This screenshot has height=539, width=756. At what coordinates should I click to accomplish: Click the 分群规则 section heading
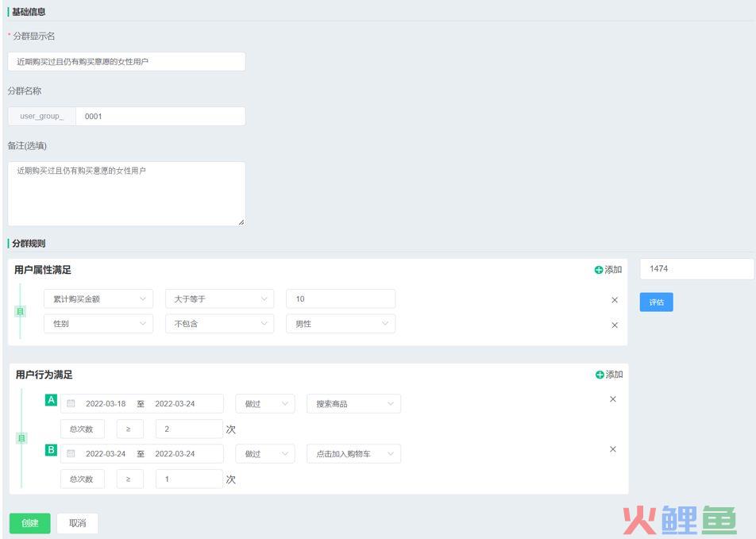29,244
